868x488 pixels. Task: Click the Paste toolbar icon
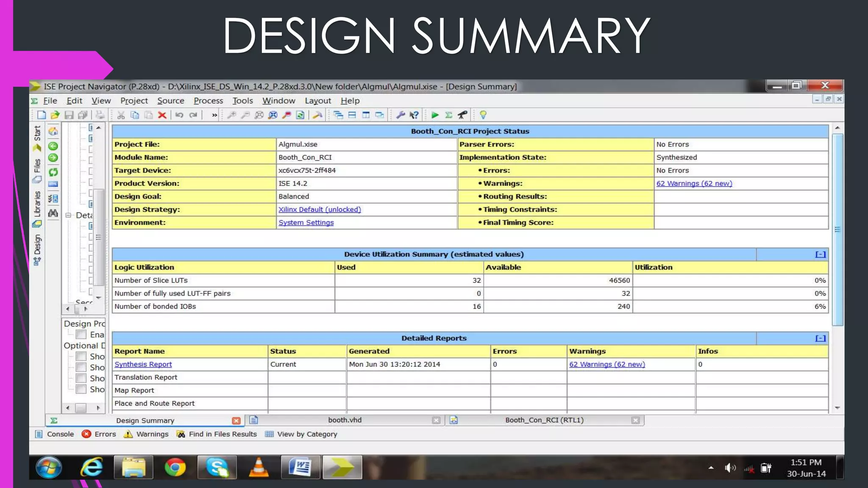coord(148,115)
